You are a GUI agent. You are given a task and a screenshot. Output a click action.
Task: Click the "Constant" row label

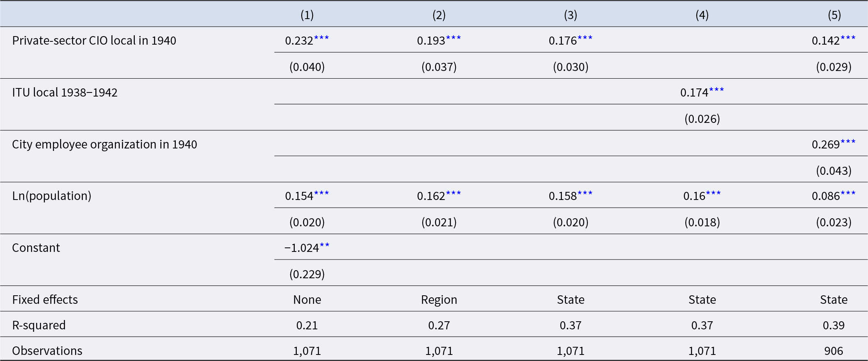pyautogui.click(x=36, y=248)
